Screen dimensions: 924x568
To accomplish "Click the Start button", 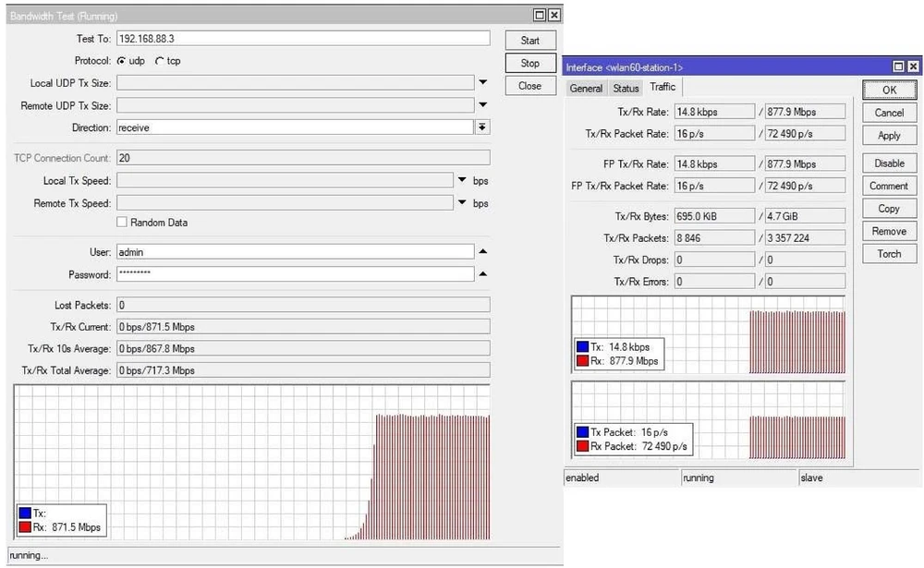I will click(x=529, y=40).
